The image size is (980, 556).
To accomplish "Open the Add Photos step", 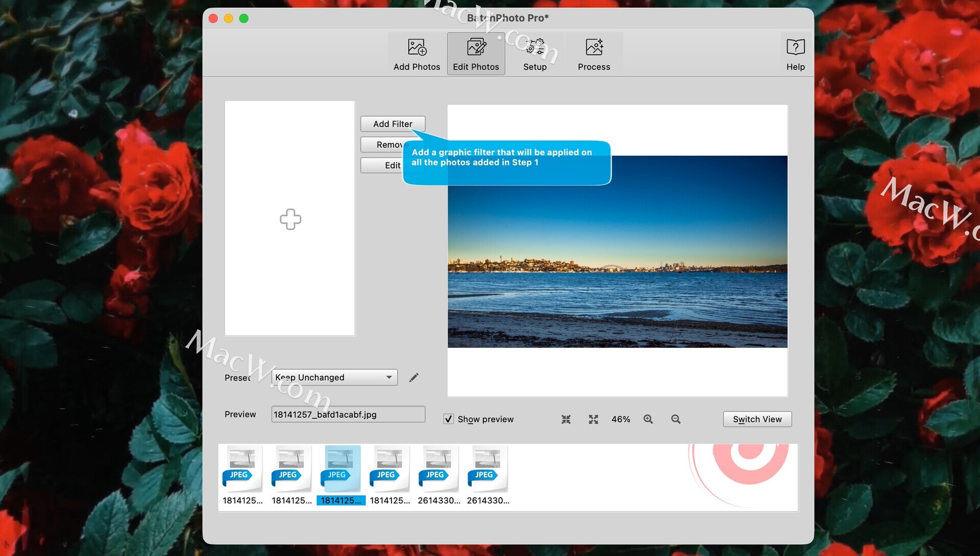I will (x=416, y=54).
